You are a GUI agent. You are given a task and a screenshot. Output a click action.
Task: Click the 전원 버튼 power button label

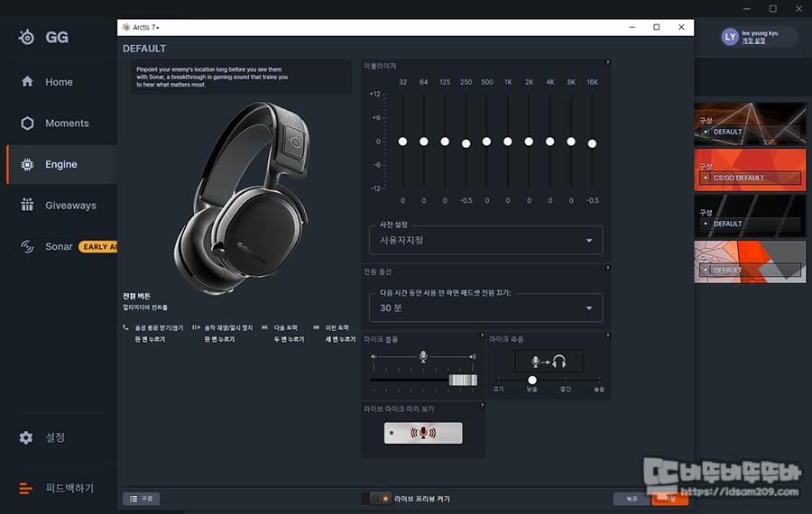(x=137, y=296)
